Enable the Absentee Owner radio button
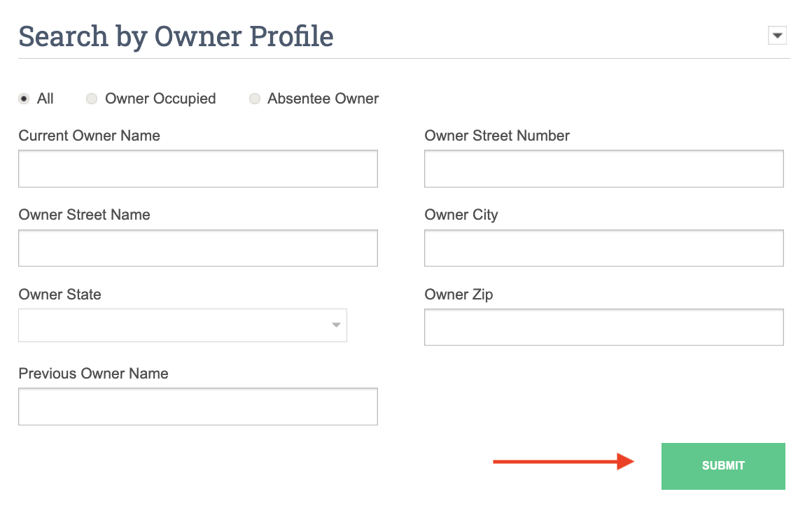 pyautogui.click(x=255, y=99)
